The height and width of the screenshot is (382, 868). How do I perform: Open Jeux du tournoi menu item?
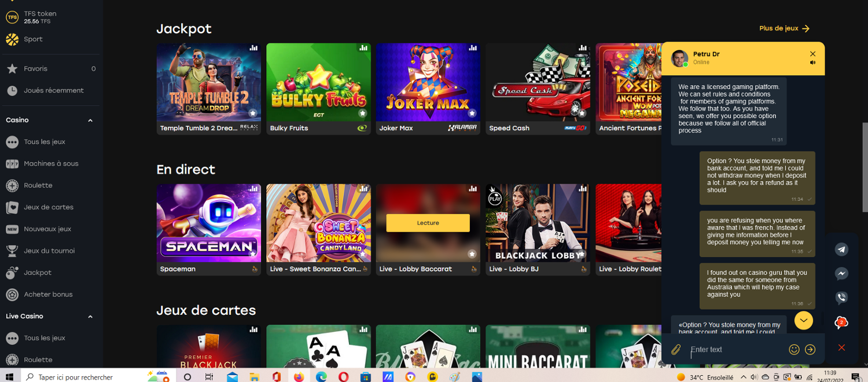tap(49, 251)
